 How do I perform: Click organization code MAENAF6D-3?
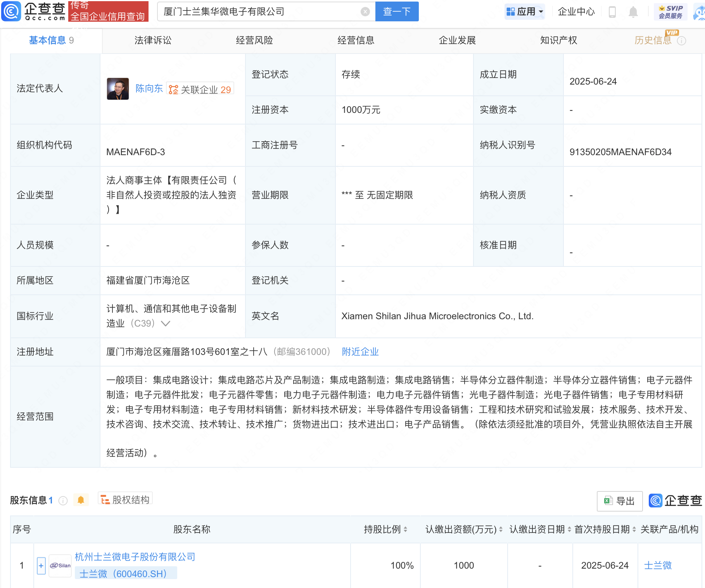pyautogui.click(x=136, y=152)
